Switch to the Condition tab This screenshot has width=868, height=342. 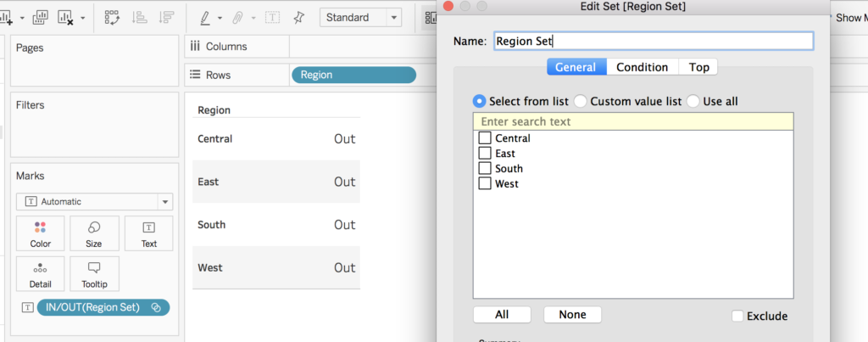[642, 67]
